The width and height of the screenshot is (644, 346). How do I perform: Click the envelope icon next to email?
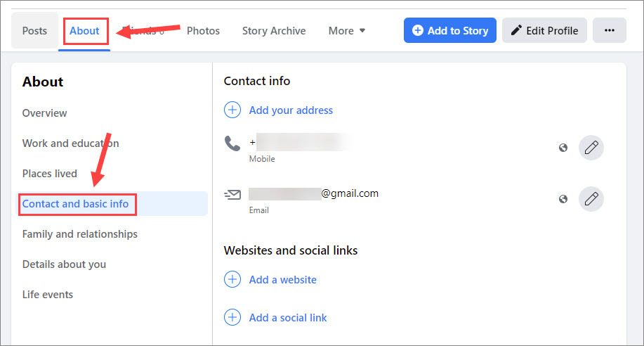(x=232, y=194)
